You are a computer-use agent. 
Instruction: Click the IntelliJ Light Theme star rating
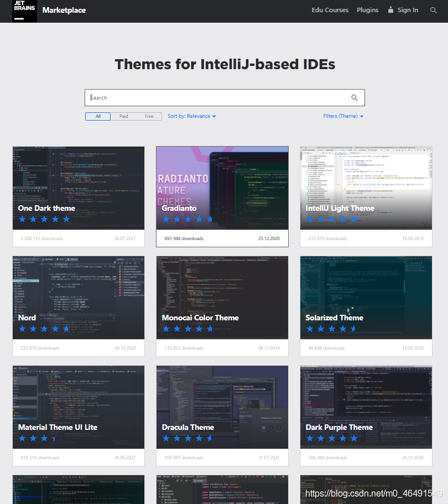coord(332,219)
